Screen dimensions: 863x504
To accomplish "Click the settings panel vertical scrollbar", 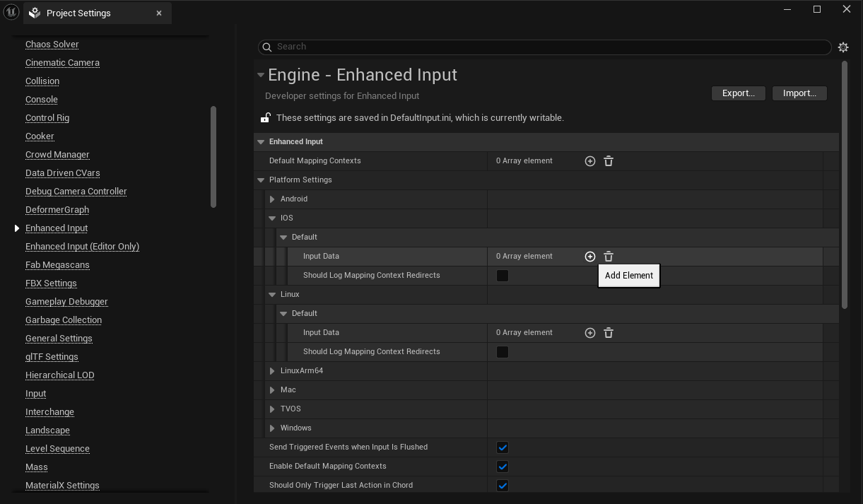I will point(844,184).
